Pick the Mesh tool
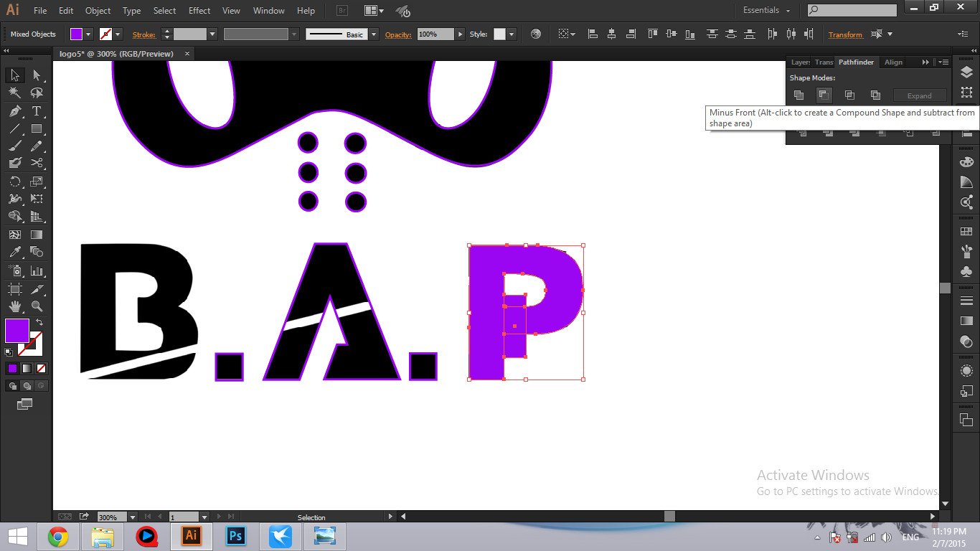Viewport: 980px width, 551px height. [15, 235]
